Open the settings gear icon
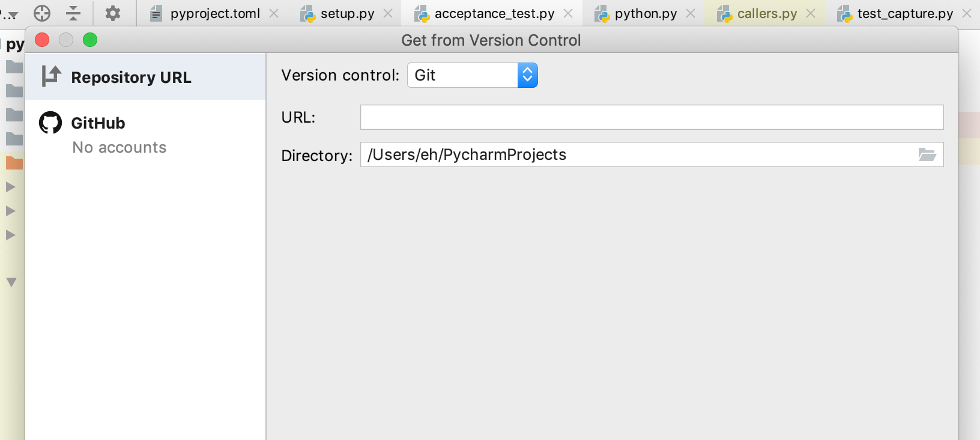The image size is (980, 440). tap(113, 13)
